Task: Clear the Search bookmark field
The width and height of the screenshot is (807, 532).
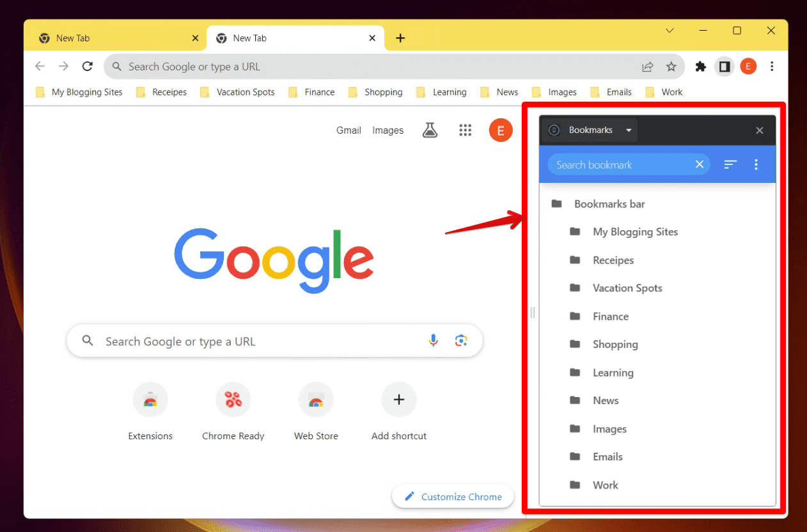Action: [700, 165]
